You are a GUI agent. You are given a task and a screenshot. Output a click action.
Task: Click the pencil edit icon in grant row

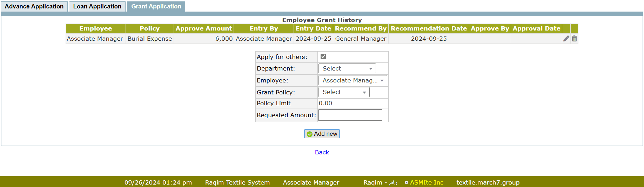(x=566, y=39)
